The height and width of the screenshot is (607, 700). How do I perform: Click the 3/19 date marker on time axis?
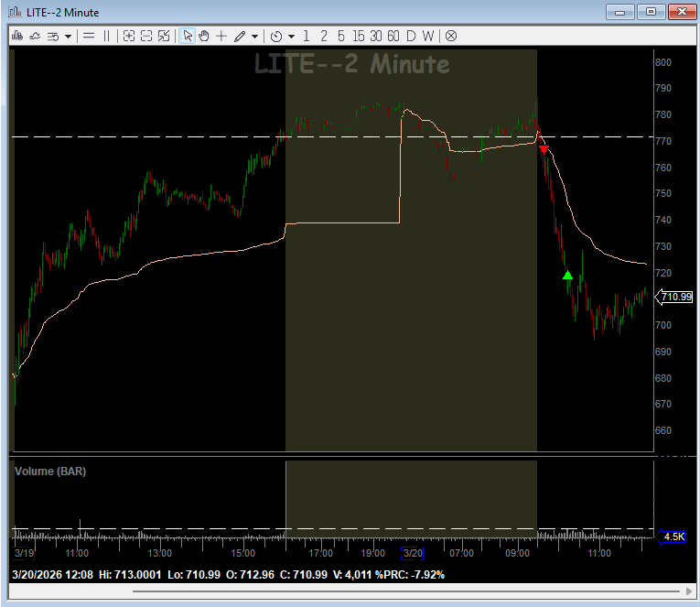(x=24, y=553)
